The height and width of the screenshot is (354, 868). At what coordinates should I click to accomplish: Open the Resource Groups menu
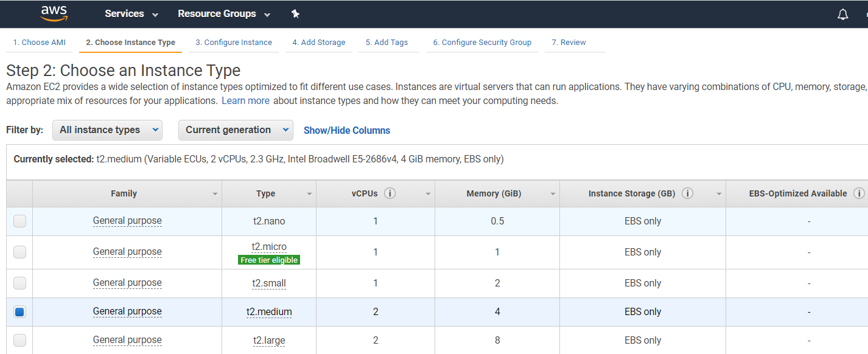click(224, 14)
